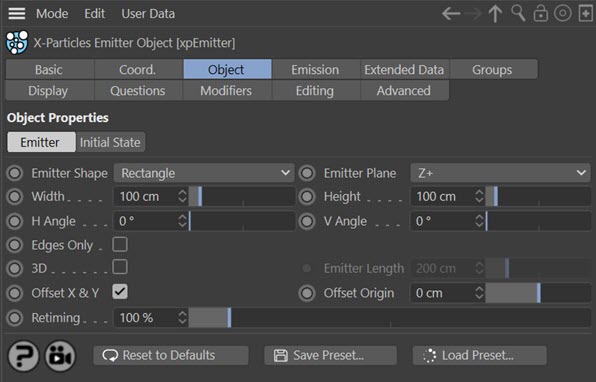Viewport: 596px width, 382px height.
Task: Toggle the lock element icon
Action: pos(541,14)
